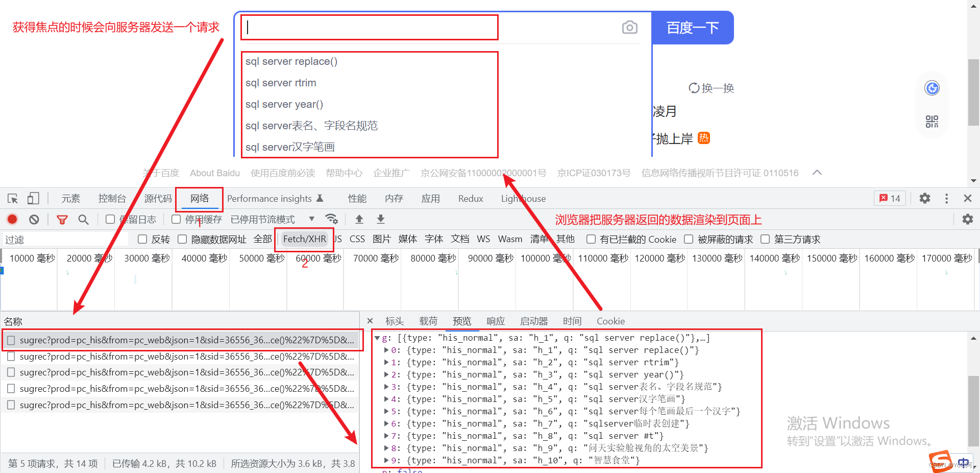Check 第三方请求 checkbox

coord(765,239)
